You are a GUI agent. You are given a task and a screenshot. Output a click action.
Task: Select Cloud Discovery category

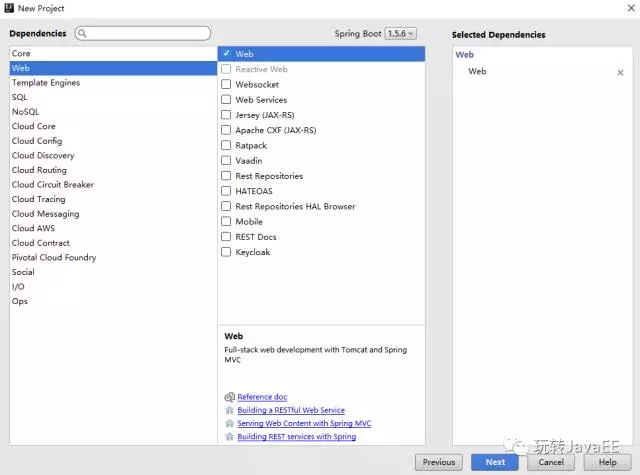(x=113, y=155)
